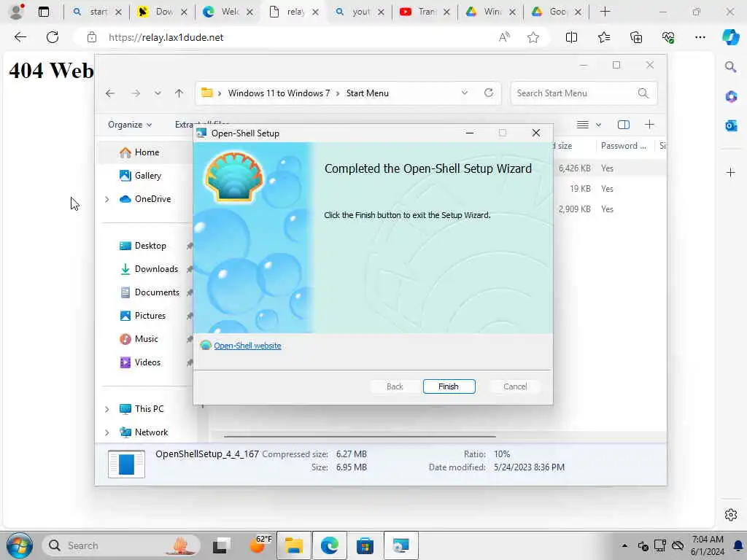Open Edge Collections

pos(636,37)
